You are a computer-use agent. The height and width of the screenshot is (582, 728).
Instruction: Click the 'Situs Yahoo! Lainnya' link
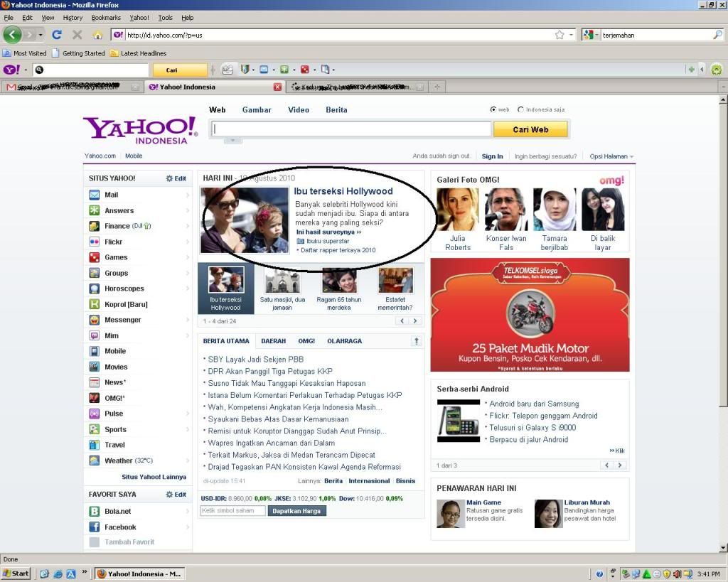(154, 477)
